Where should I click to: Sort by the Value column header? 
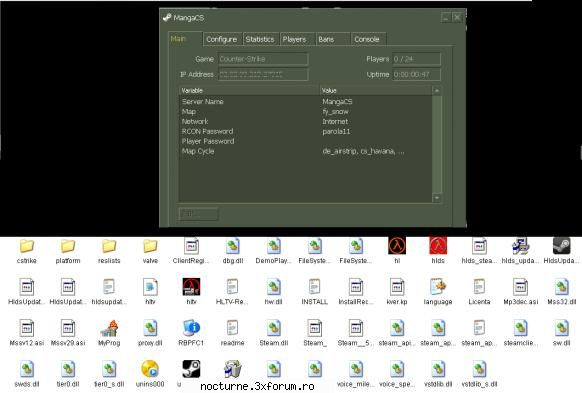(376, 91)
